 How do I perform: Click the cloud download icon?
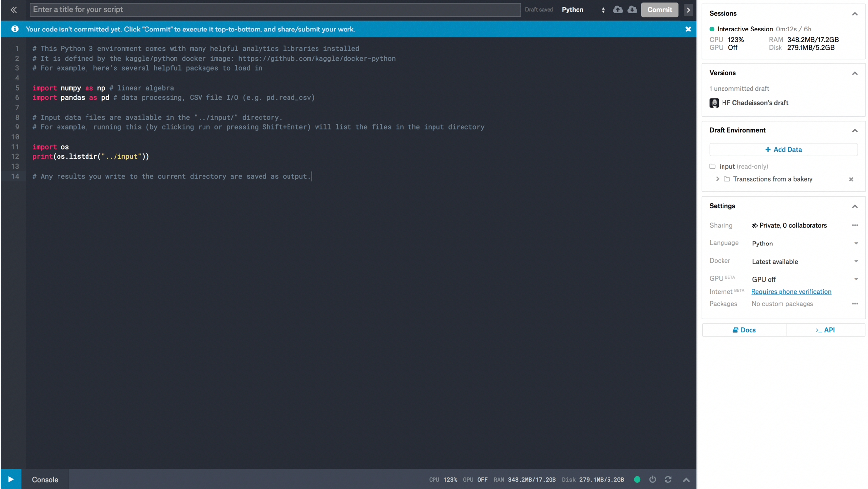(x=632, y=10)
